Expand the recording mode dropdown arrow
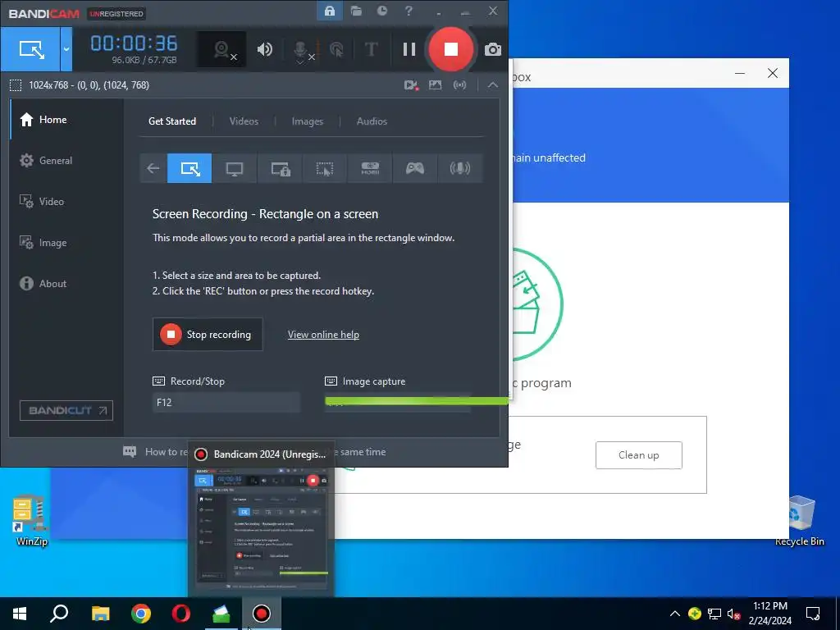This screenshot has height=630, width=840. pos(66,50)
